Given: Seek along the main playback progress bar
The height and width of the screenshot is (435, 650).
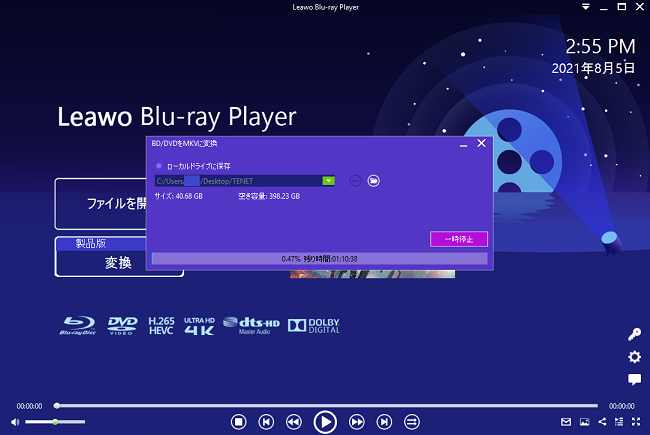Looking at the screenshot, I should pyautogui.click(x=326, y=406).
